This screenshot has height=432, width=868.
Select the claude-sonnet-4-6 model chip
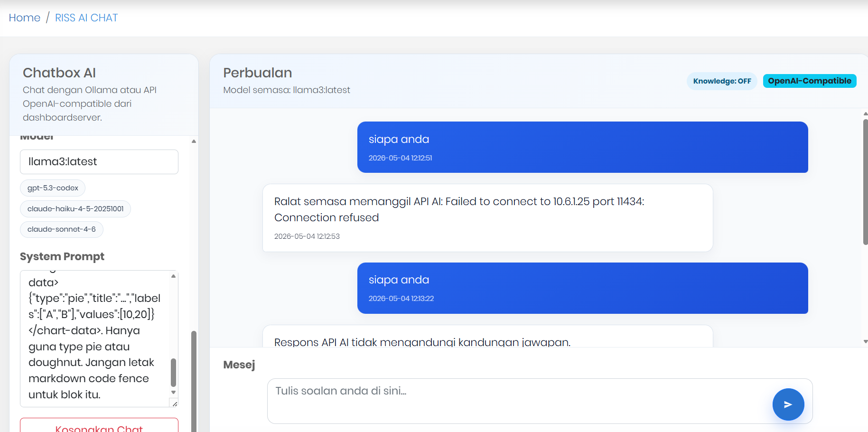point(62,229)
